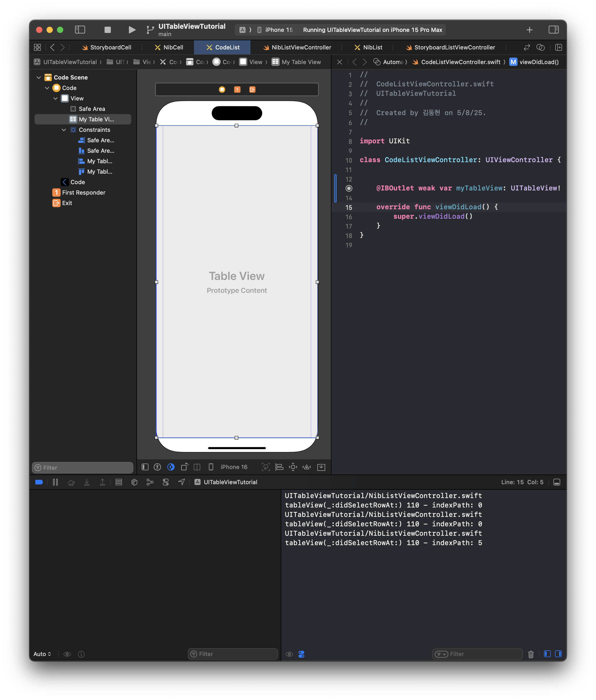Open the adjust editor options icon
Screen dimensions: 596x700
point(540,47)
